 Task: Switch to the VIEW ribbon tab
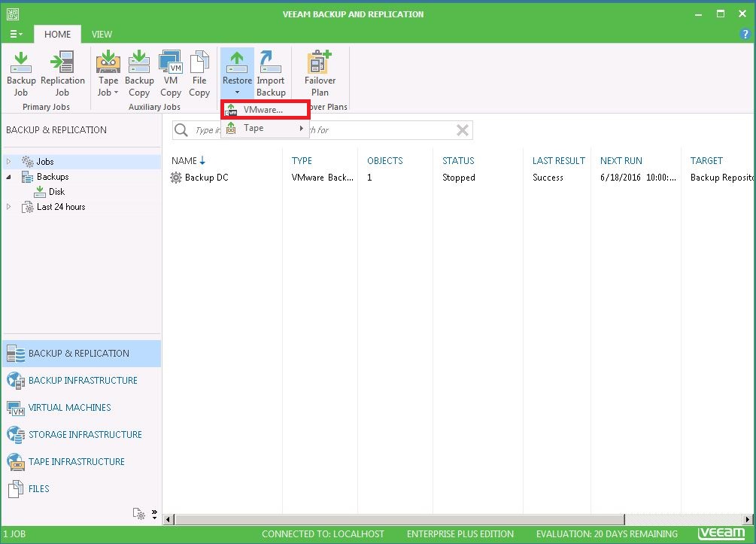pos(102,35)
